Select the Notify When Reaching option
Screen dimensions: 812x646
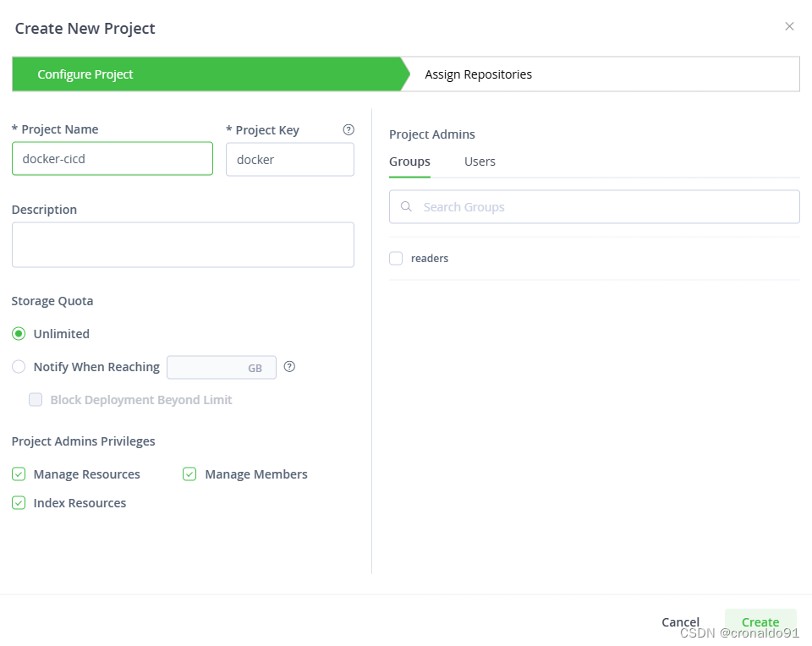coord(19,367)
